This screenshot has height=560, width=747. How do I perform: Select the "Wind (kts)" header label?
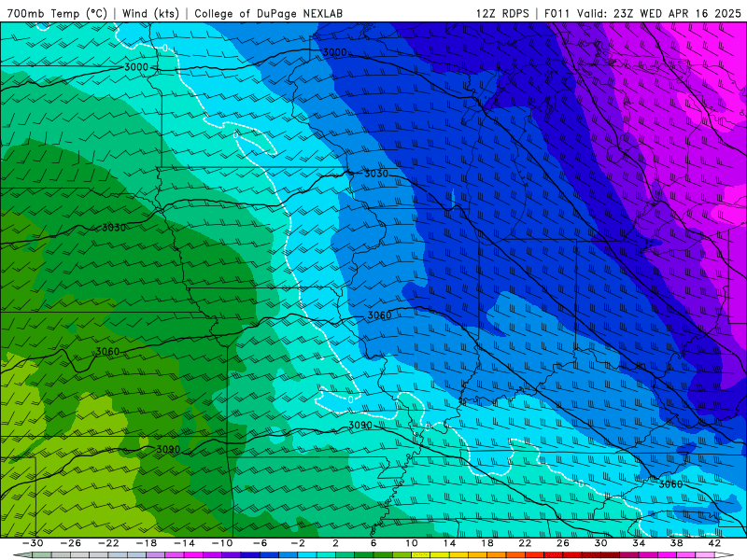point(150,13)
